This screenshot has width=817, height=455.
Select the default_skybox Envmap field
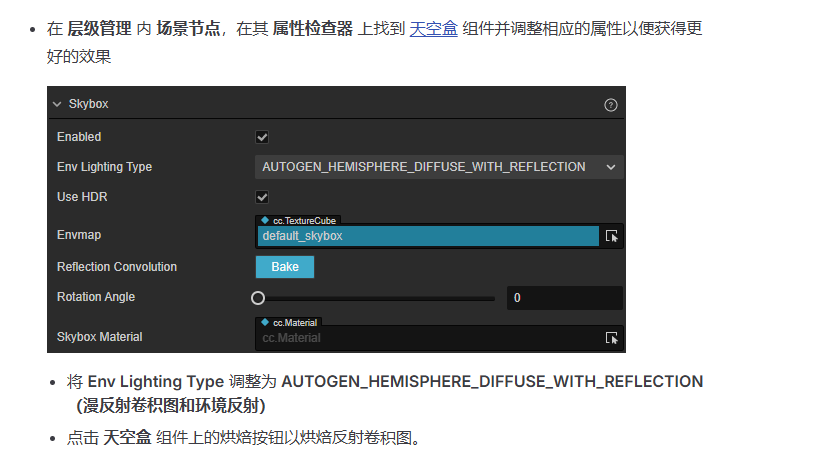pos(427,236)
